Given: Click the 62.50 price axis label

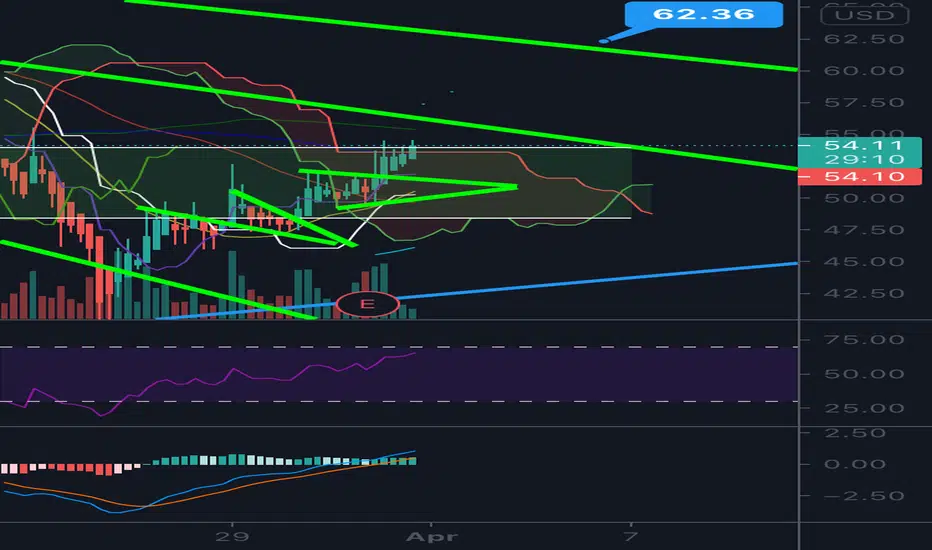Looking at the screenshot, I should tap(864, 39).
